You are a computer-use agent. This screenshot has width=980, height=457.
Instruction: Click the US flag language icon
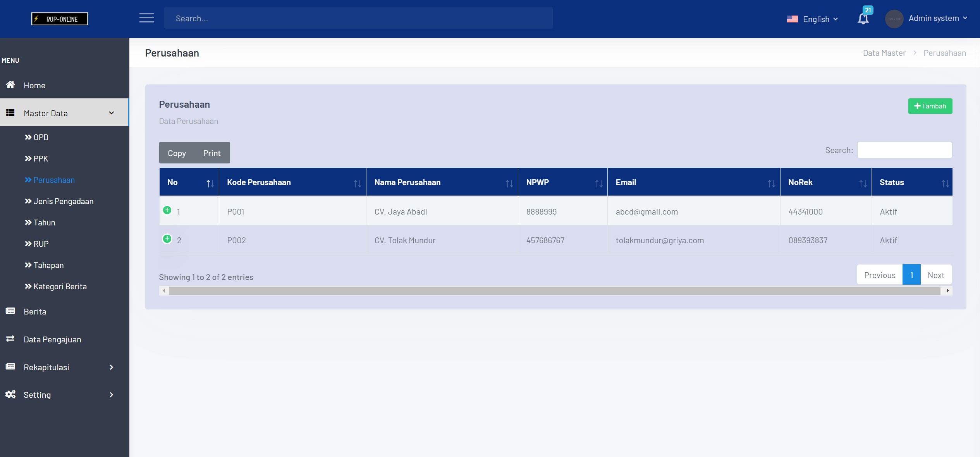pos(792,19)
